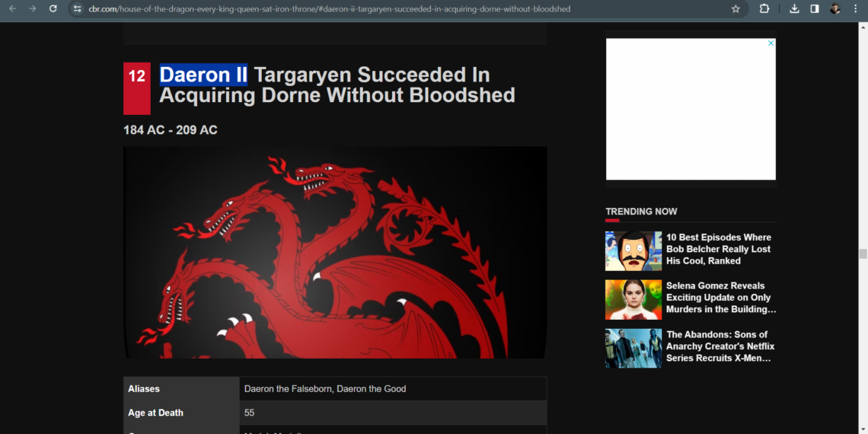This screenshot has height=434, width=868.
Task: Open Selena Gomez article thumbnail
Action: [633, 299]
